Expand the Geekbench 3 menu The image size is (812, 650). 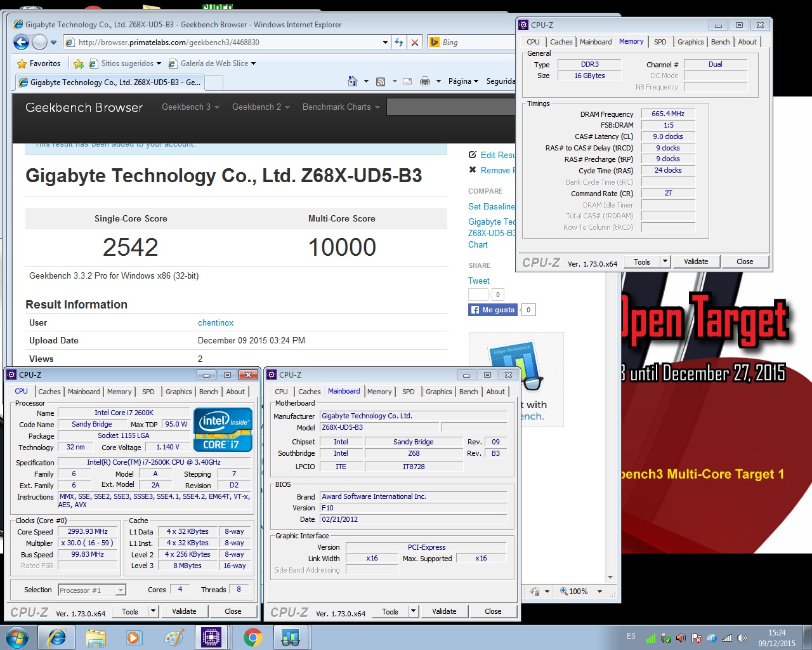click(x=190, y=107)
